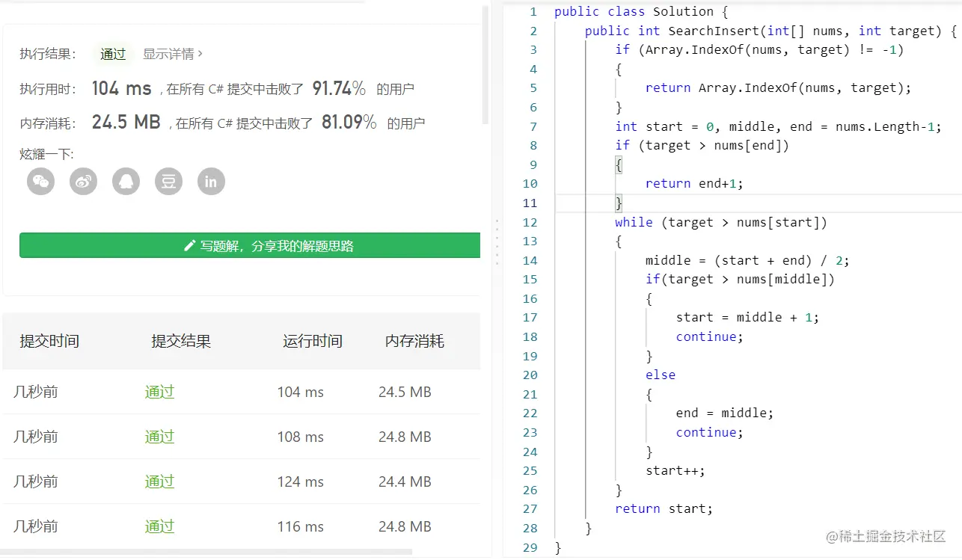Click the line 'return Array.IndexOf(nums, target);'

click(778, 87)
